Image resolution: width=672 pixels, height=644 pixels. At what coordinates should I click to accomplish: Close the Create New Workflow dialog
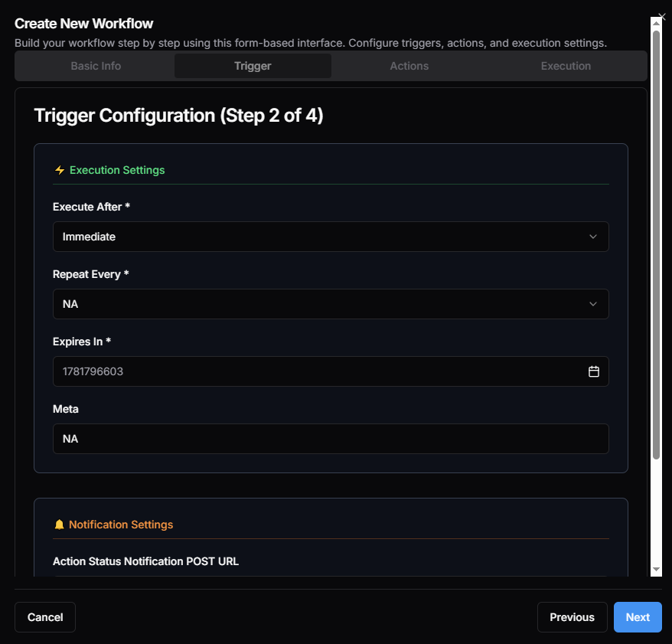point(661,15)
